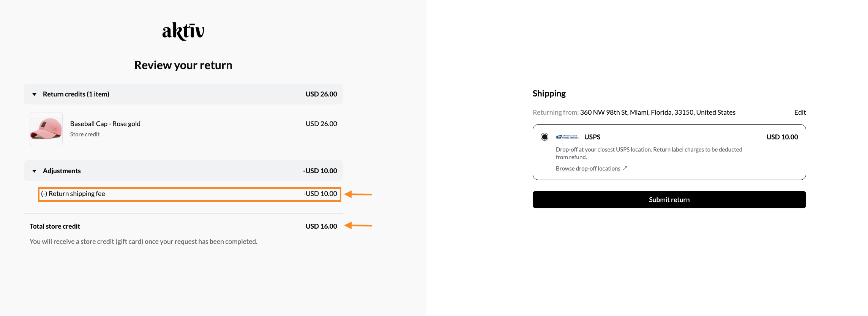The image size is (868, 316).
Task: Click the USPS carrier logo icon
Action: [567, 137]
